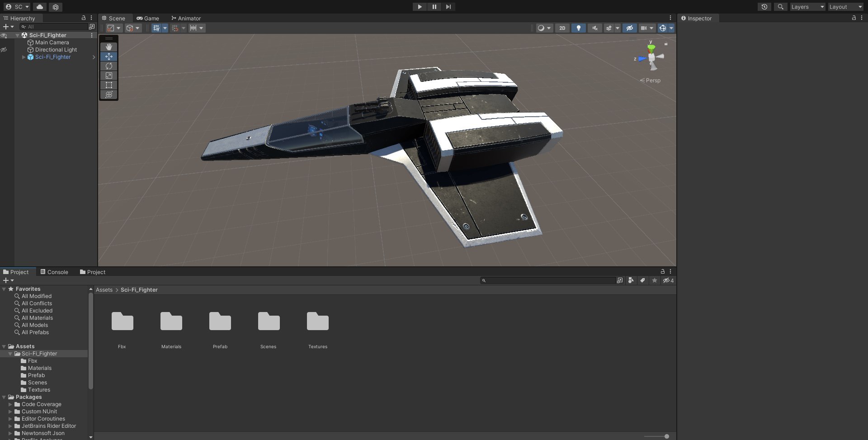The height and width of the screenshot is (440, 868).
Task: Click the Pause button
Action: pos(434,7)
